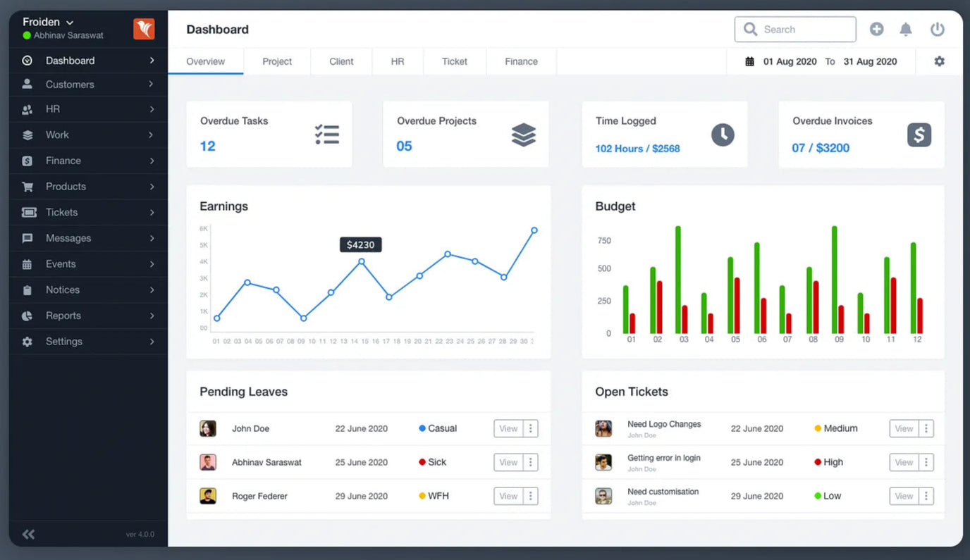The image size is (970, 560).
Task: Expand the Finance sidebar menu
Action: point(88,161)
